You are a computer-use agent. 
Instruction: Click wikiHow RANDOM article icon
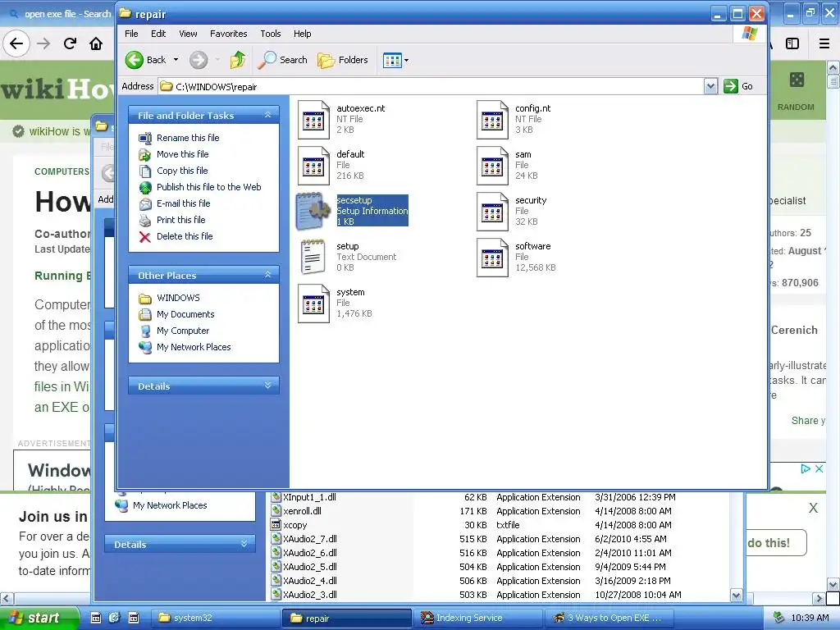pos(797,80)
